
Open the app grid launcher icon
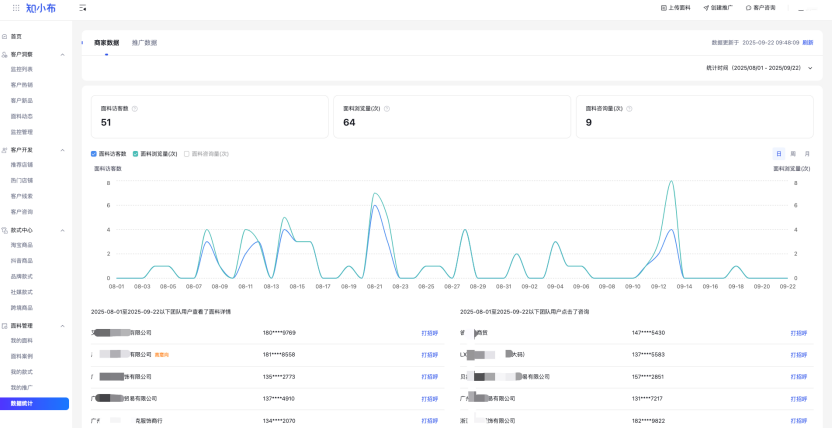click(x=16, y=8)
